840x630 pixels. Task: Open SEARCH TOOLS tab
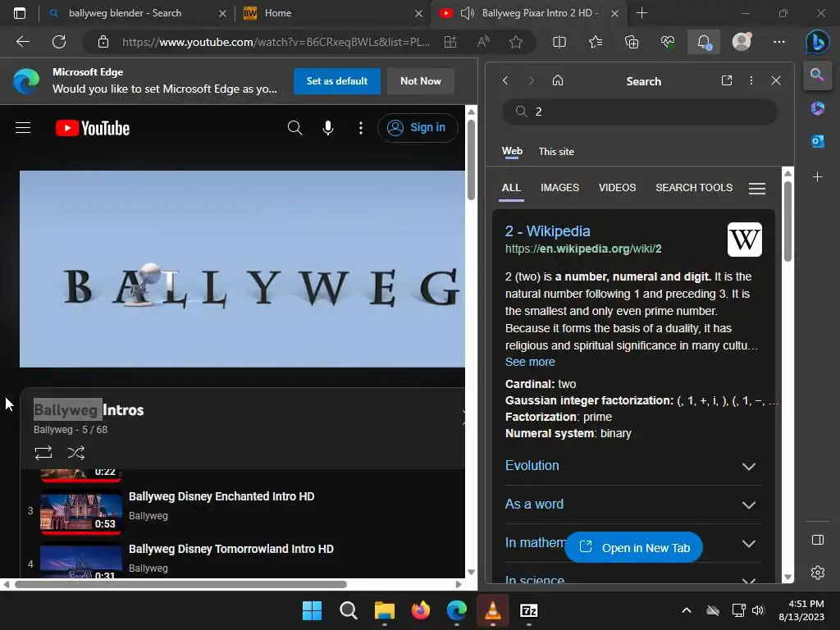point(694,188)
